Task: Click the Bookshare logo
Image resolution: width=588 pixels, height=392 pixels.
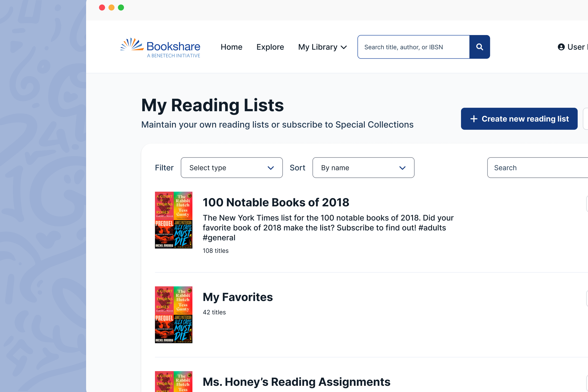Action: click(160, 48)
